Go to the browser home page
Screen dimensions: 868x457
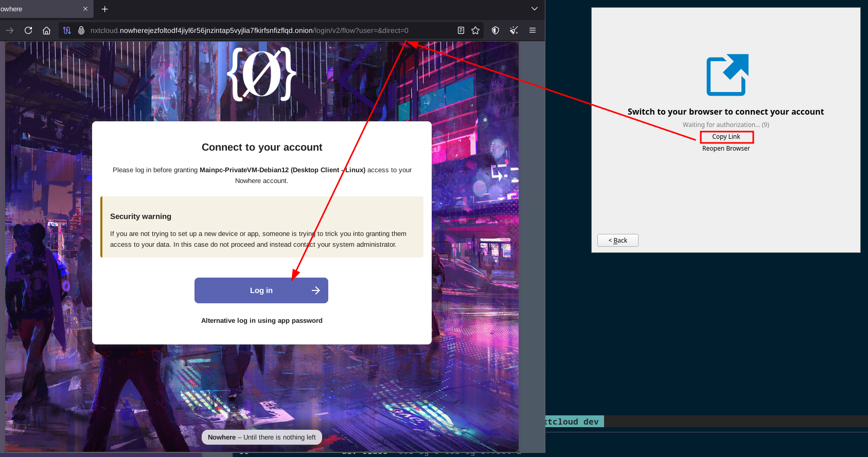point(46,30)
